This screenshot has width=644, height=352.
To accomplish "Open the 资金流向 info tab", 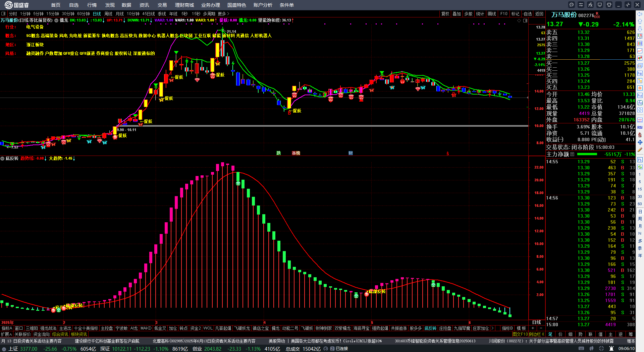I will tap(41, 334).
